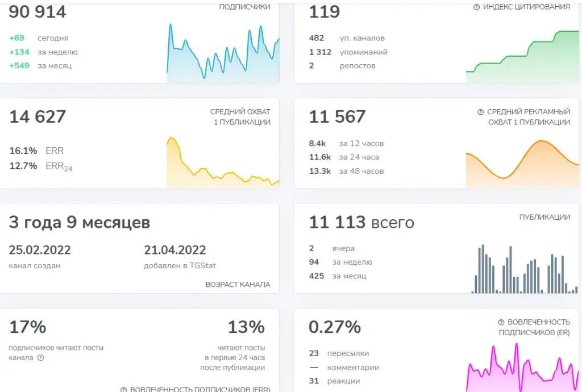Click the help icon beside ИНДЕКС ЦИТИРОВАНИЯ
The width and height of the screenshot is (582, 392).
[477, 7]
